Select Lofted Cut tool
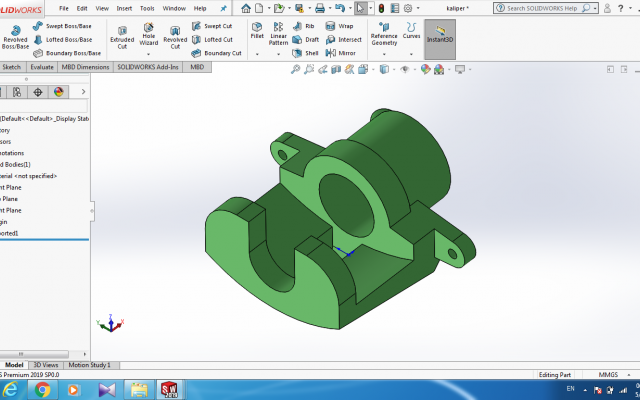This screenshot has height=400, width=640. pyautogui.click(x=212, y=40)
